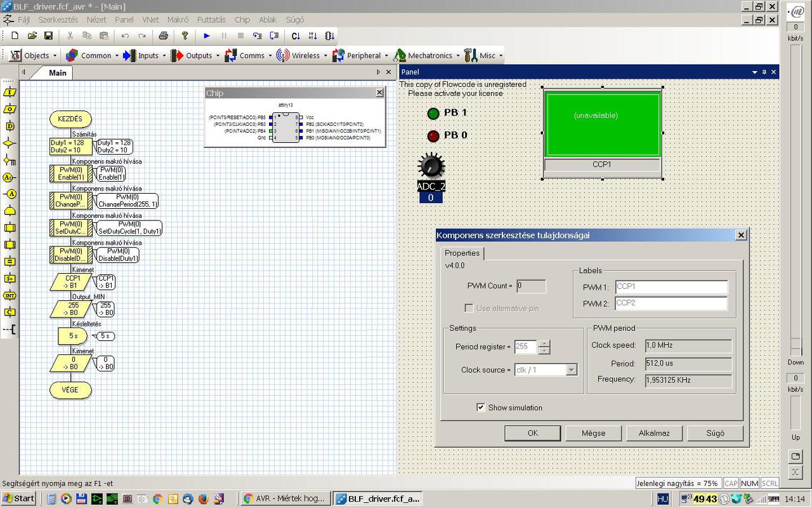Click the PWM 1 label input field

[671, 287]
